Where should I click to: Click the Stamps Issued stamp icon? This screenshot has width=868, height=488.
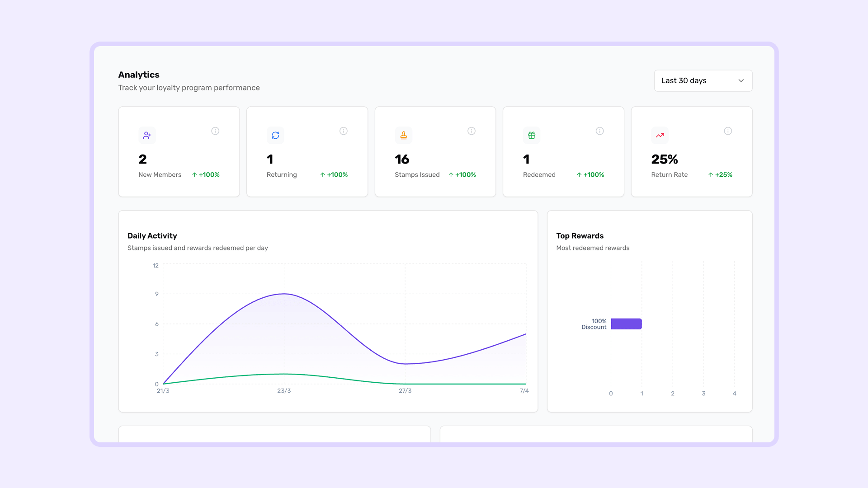[404, 135]
